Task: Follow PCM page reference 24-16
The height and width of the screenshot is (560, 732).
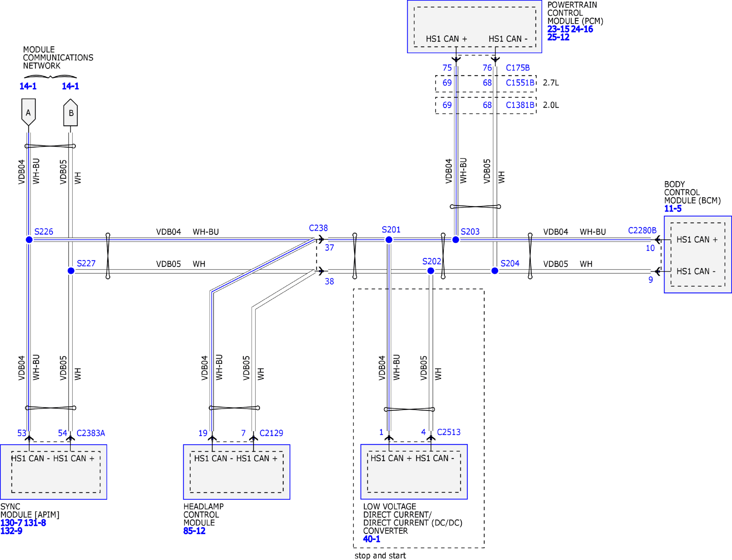Action: (x=582, y=29)
